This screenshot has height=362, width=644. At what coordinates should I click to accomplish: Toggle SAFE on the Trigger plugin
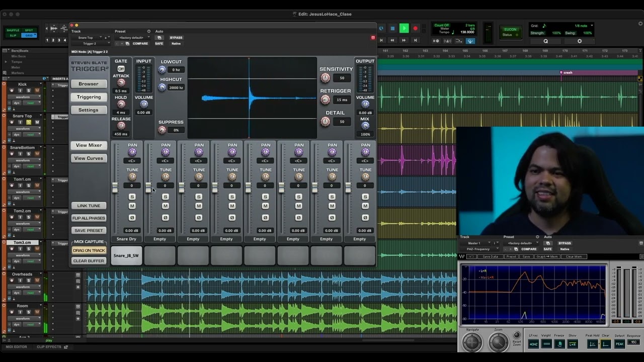click(x=159, y=44)
